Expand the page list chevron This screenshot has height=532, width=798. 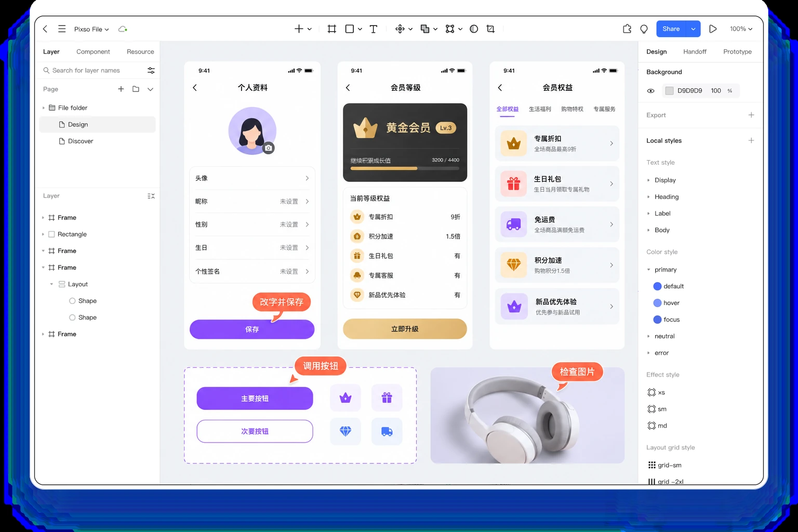(150, 89)
